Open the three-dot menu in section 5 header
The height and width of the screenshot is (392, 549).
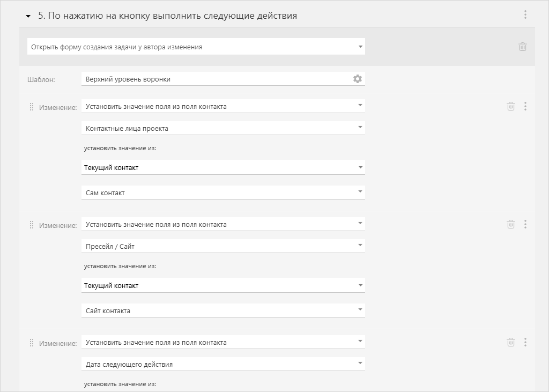[x=525, y=15]
